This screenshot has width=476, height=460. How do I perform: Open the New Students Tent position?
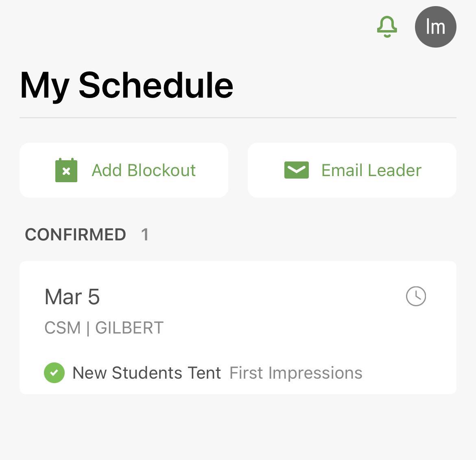coord(146,373)
